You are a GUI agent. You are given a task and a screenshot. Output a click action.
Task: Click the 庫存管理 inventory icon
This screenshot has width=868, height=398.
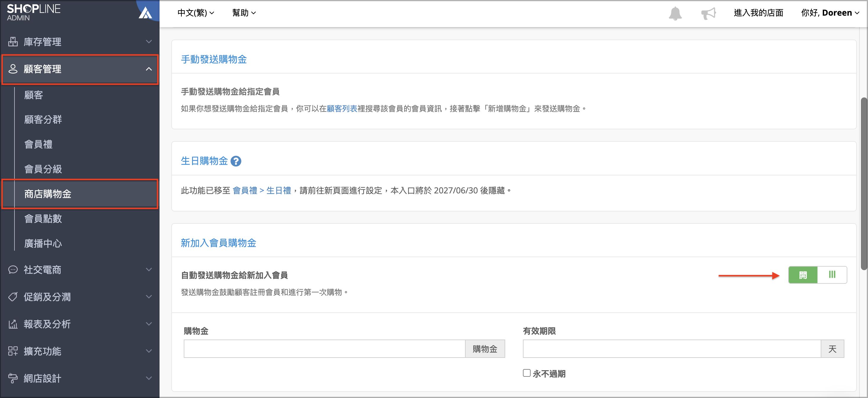[13, 42]
